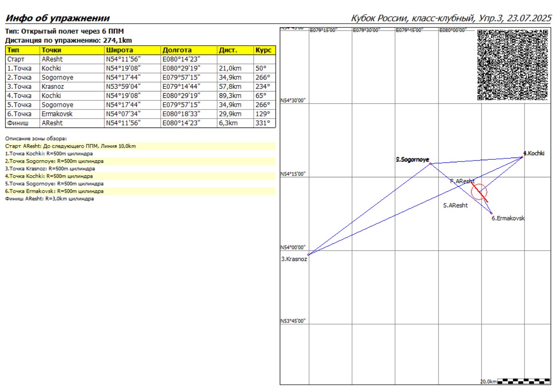Click the Инфо об упражнении title
555x392 pixels.
57,18
